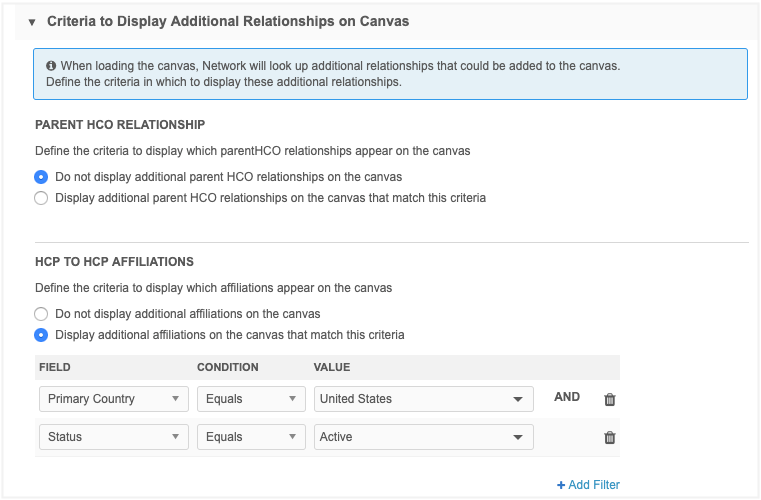Screen dimensions: 761x500
Task: Expand the Active value dropdown
Action: [x=423, y=437]
